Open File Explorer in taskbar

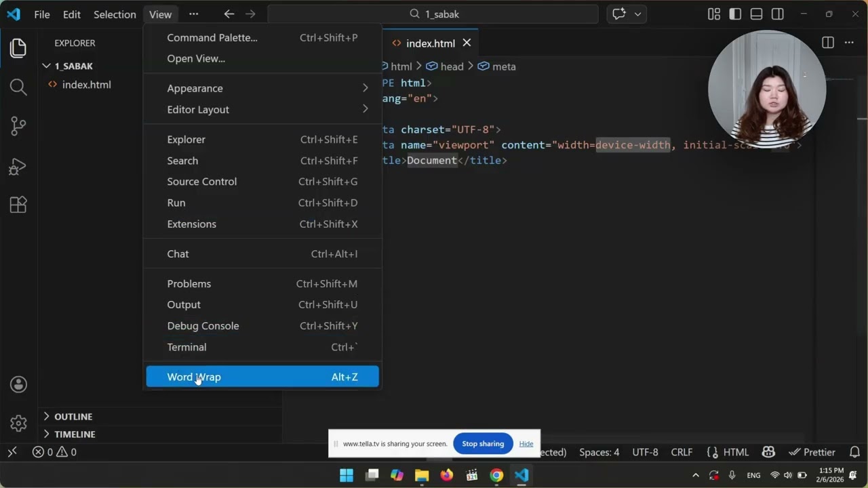coord(422,475)
